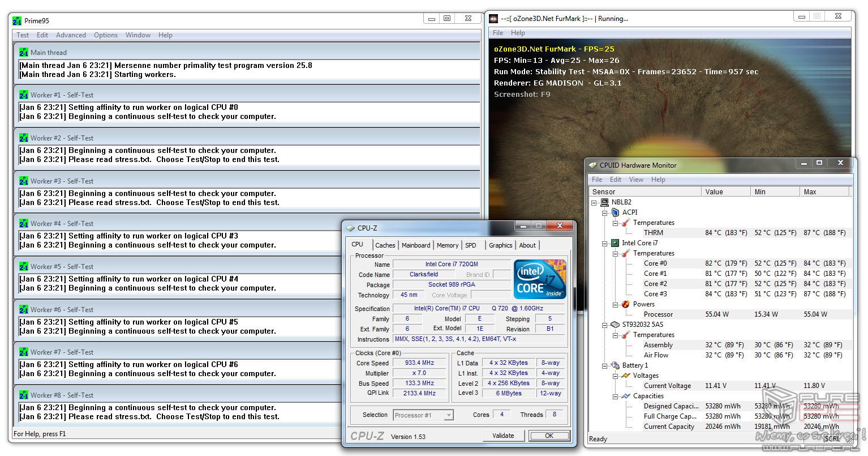The width and height of the screenshot is (868, 456).
Task: Open the Options menu in Prime95
Action: point(106,35)
